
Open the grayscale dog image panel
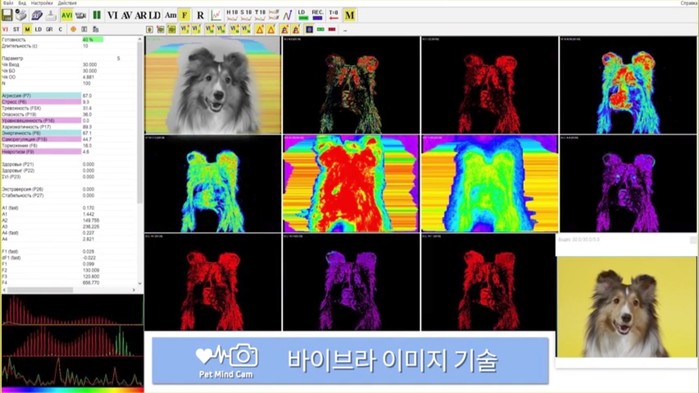(213, 85)
